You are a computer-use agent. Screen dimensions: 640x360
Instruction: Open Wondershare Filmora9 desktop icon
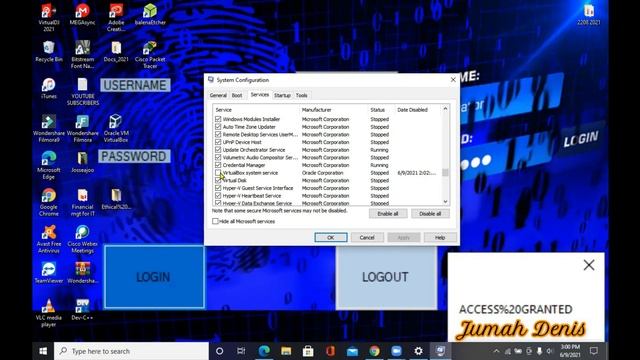click(x=49, y=128)
